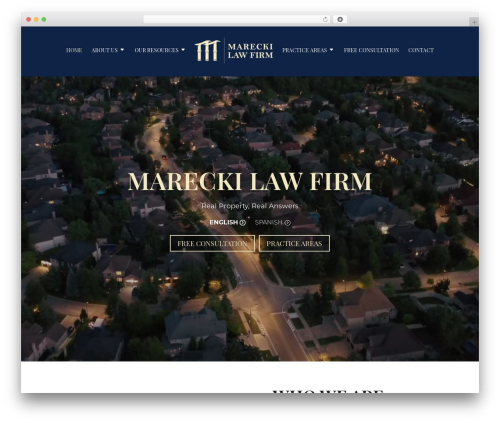This screenshot has height=423, width=500.
Task: Switch language to ENGLISH
Action: coord(224,222)
